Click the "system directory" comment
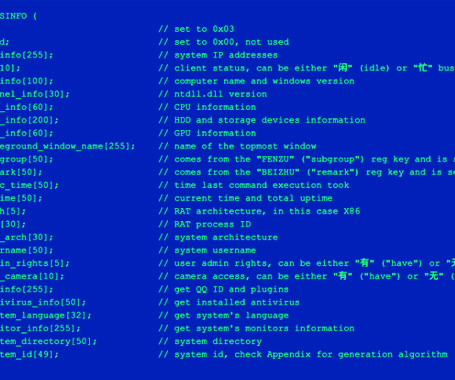 point(210,341)
